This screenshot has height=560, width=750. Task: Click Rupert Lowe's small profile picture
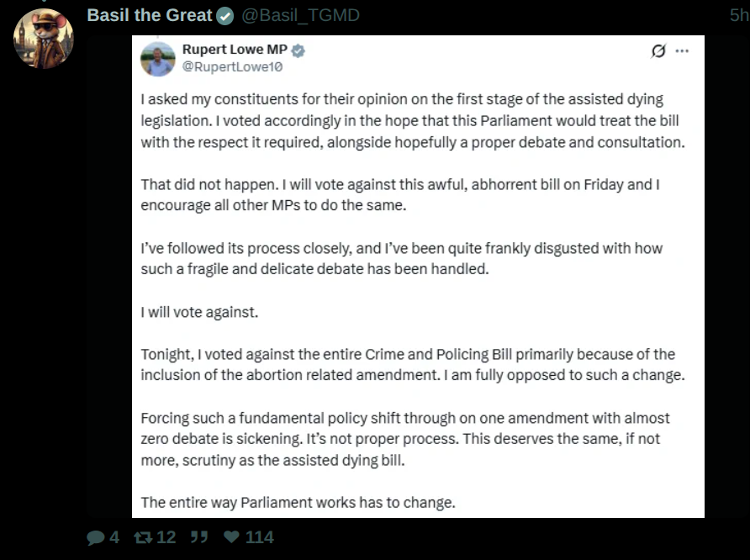[x=158, y=59]
